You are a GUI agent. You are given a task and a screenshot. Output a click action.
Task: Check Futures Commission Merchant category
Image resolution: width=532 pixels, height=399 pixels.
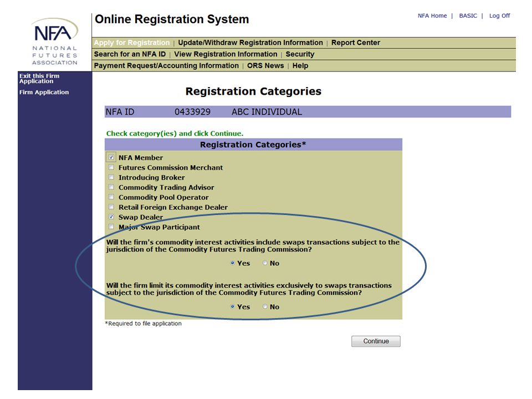coord(111,167)
